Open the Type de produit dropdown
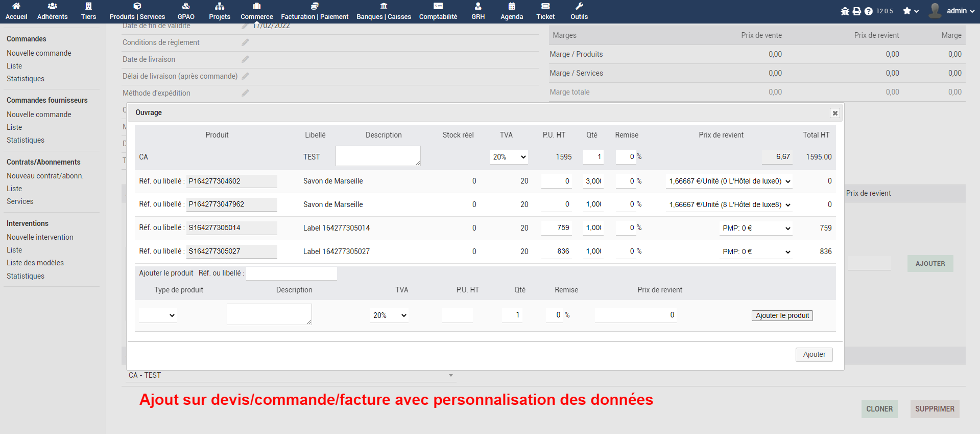980x434 pixels. click(158, 315)
